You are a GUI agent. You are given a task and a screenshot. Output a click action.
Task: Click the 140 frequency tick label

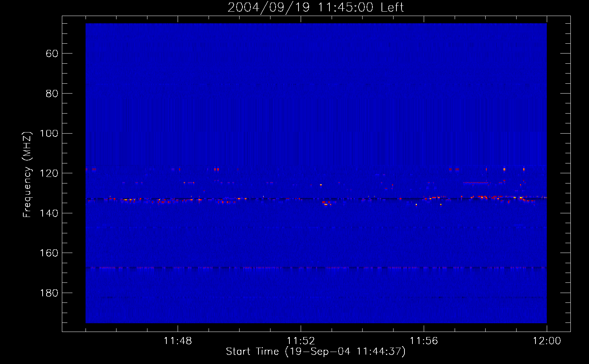click(x=49, y=213)
